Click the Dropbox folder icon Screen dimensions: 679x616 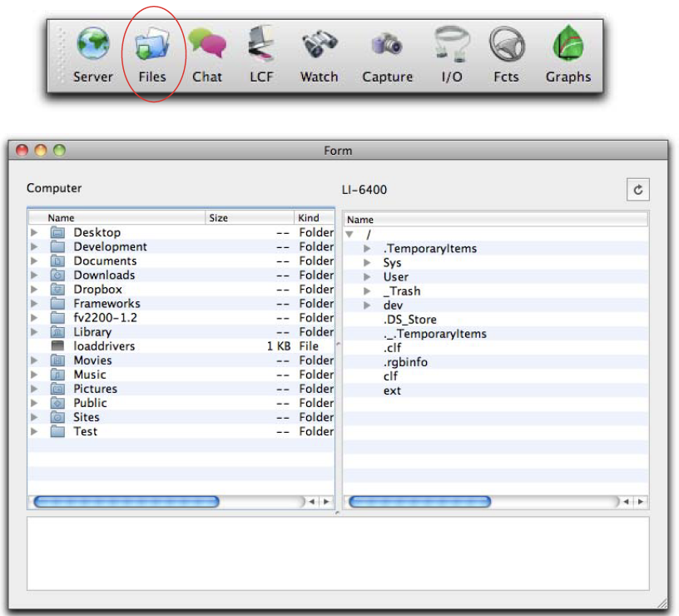click(57, 290)
